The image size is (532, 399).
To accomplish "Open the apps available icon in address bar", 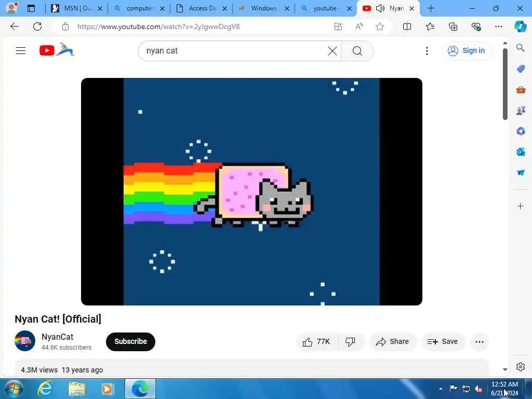I will [338, 26].
